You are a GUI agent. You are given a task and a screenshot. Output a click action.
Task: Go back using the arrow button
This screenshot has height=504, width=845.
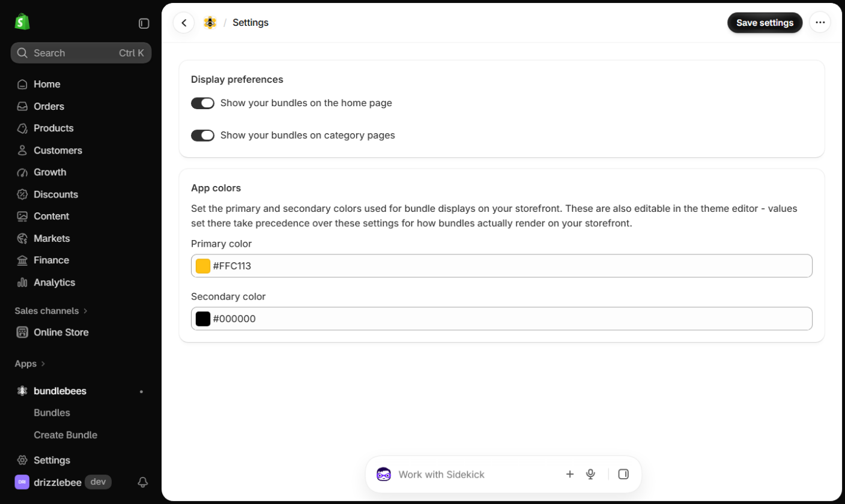pyautogui.click(x=184, y=23)
